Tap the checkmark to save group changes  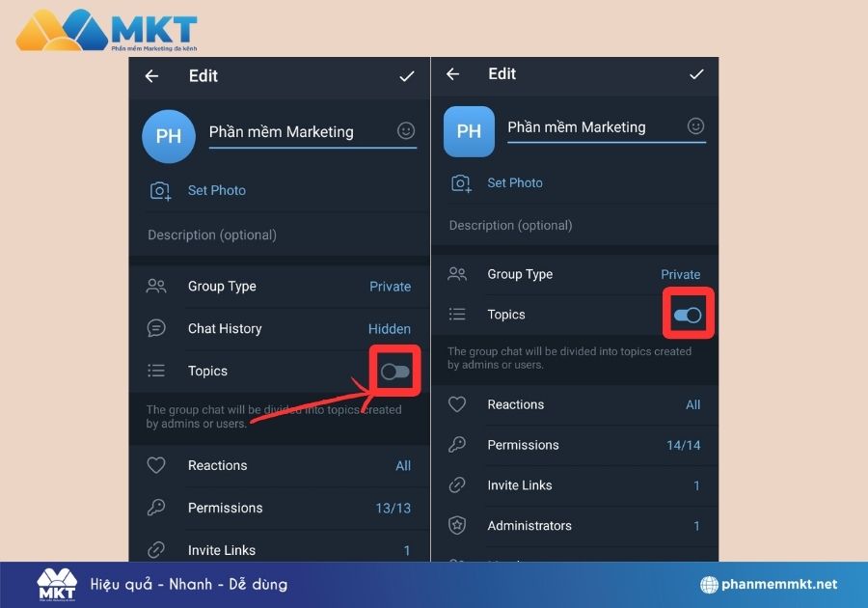click(x=407, y=76)
